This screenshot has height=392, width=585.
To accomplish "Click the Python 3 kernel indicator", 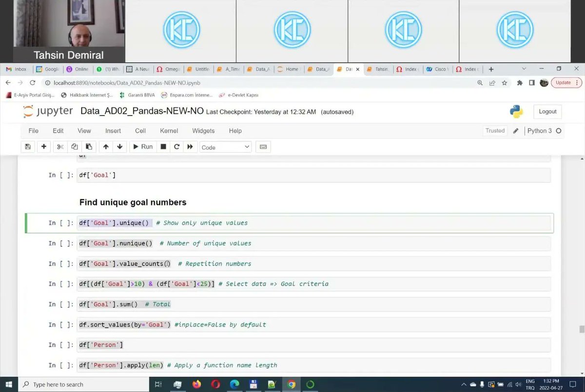I will tap(544, 131).
